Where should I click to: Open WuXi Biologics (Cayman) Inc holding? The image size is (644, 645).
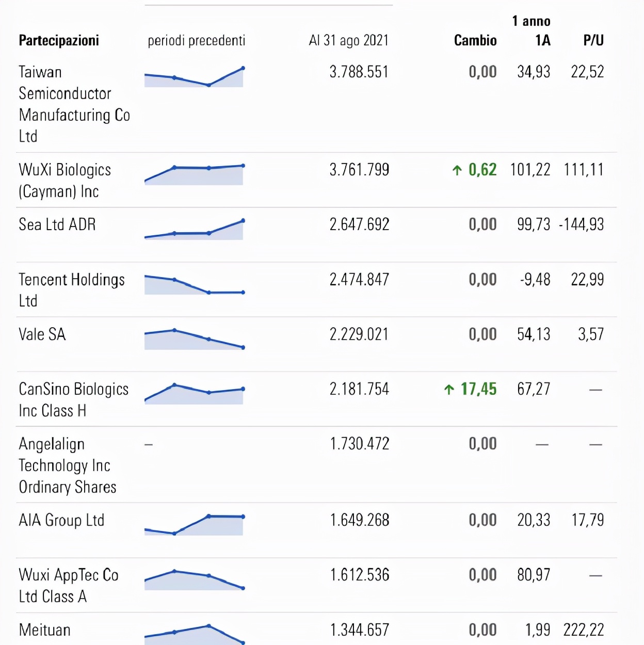coord(65,180)
